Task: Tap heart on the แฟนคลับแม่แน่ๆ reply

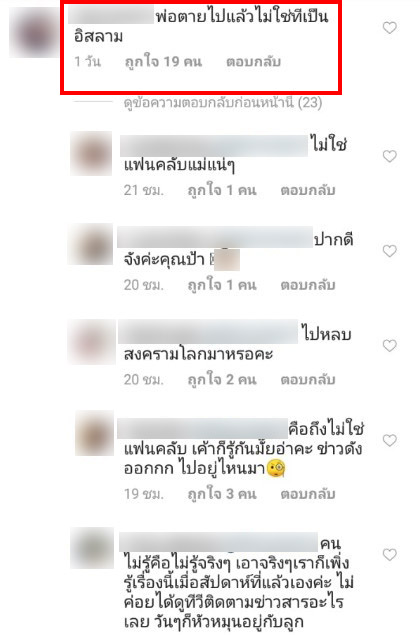Action: 390,156
